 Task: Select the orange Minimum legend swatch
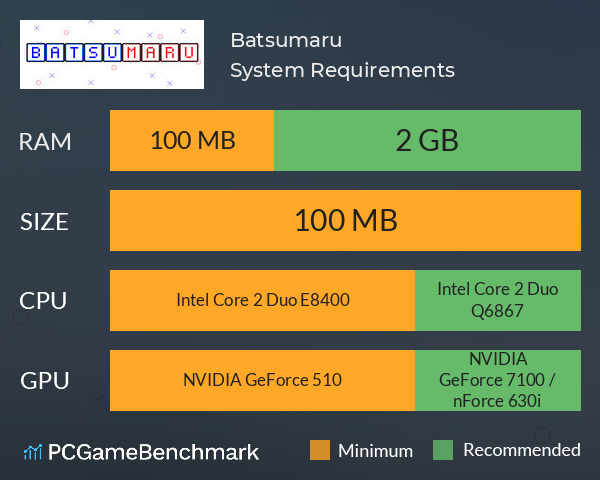[320, 450]
